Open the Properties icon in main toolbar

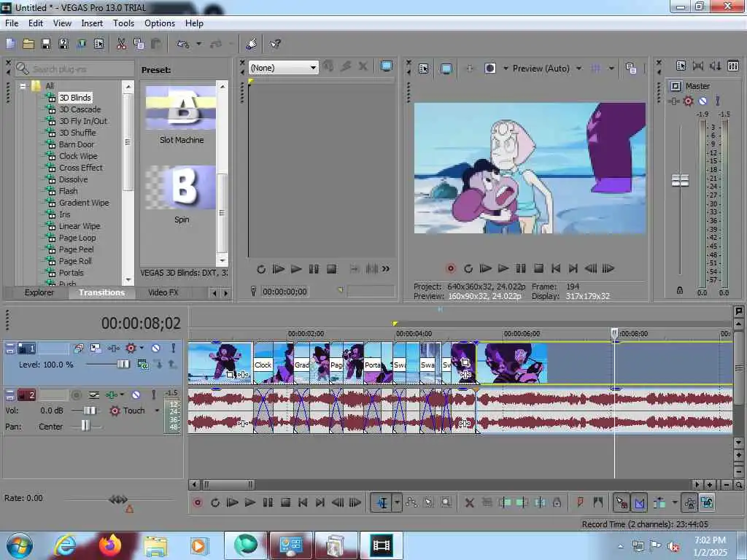[98, 44]
